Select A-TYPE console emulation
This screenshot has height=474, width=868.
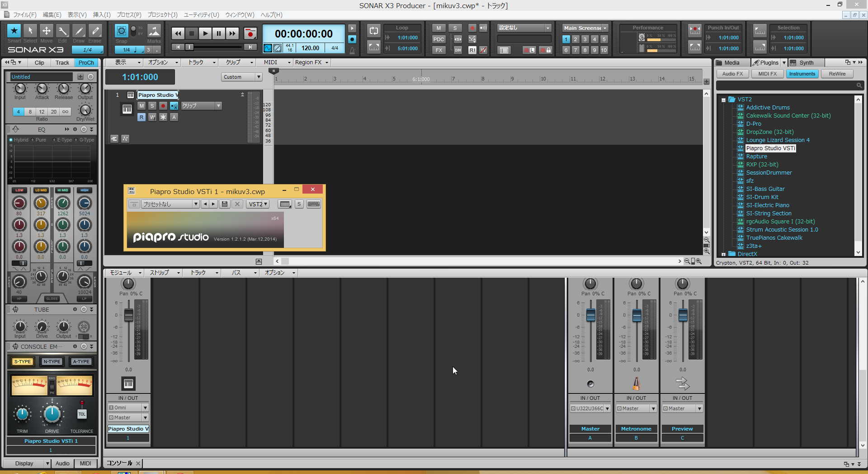[x=81, y=362]
